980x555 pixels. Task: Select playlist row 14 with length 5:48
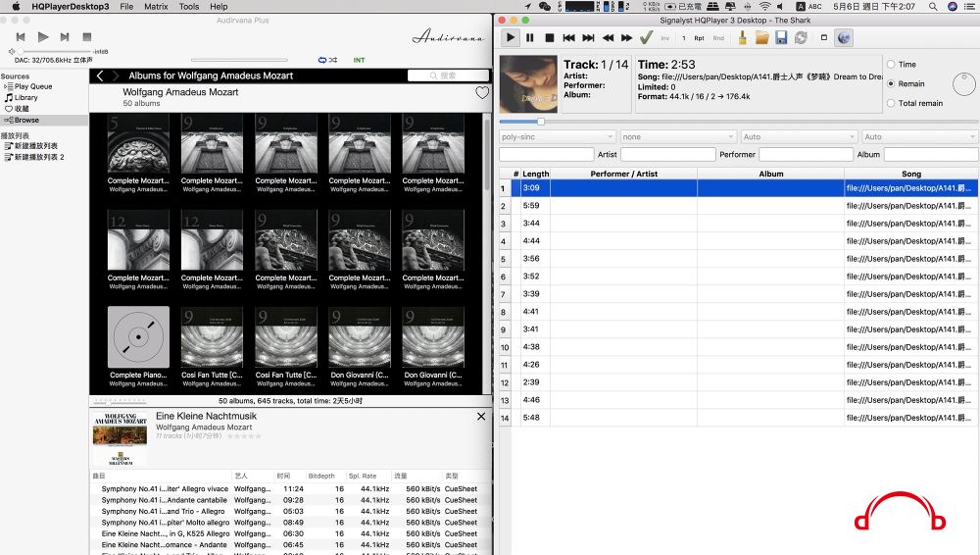(x=739, y=418)
